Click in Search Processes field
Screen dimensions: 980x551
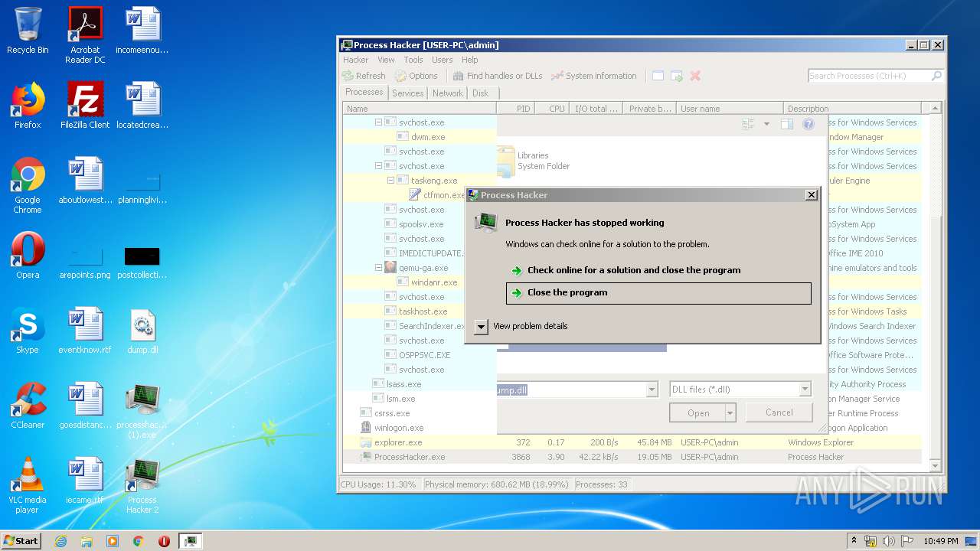pos(869,76)
